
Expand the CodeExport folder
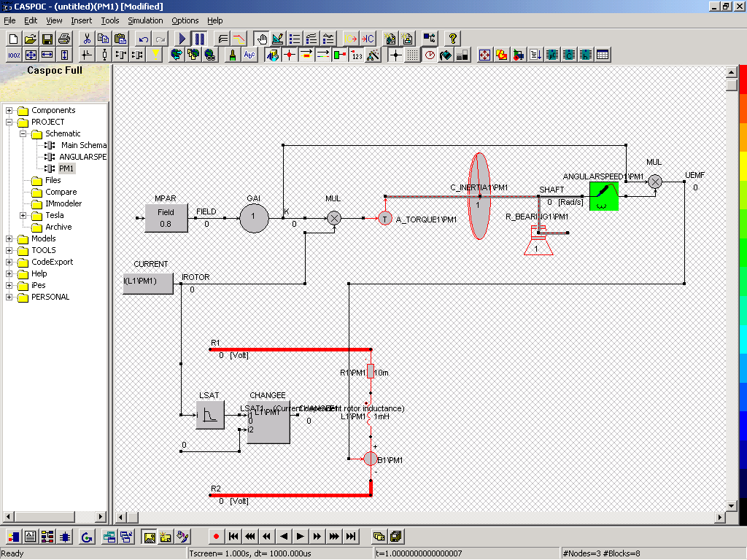tap(9, 262)
